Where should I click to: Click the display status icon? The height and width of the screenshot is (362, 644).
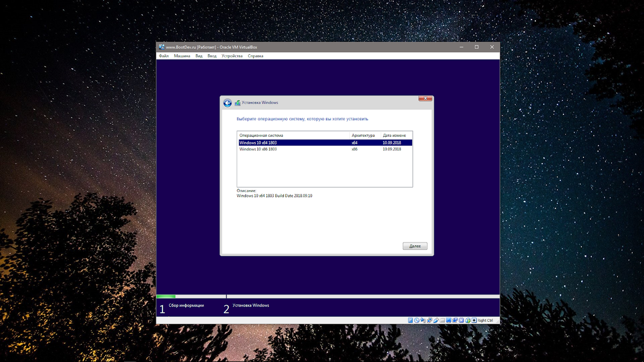449,320
